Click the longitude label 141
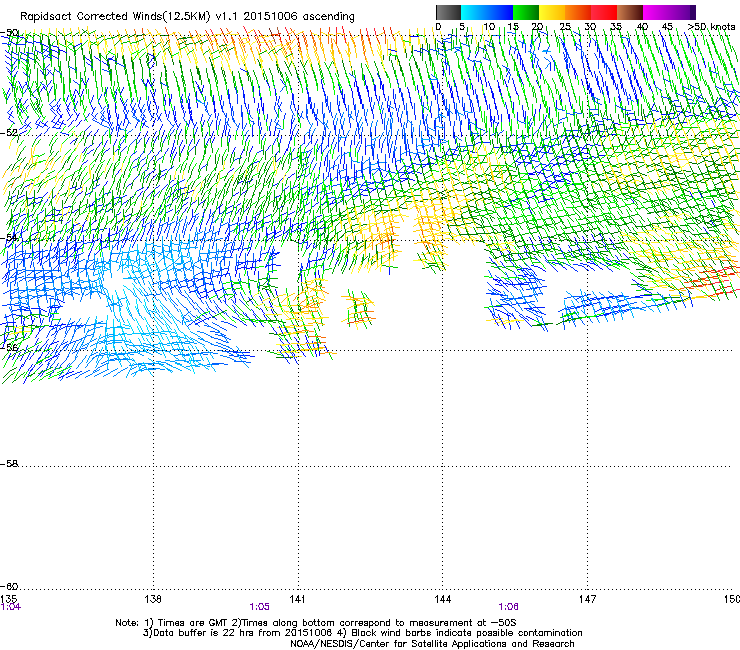 297,599
